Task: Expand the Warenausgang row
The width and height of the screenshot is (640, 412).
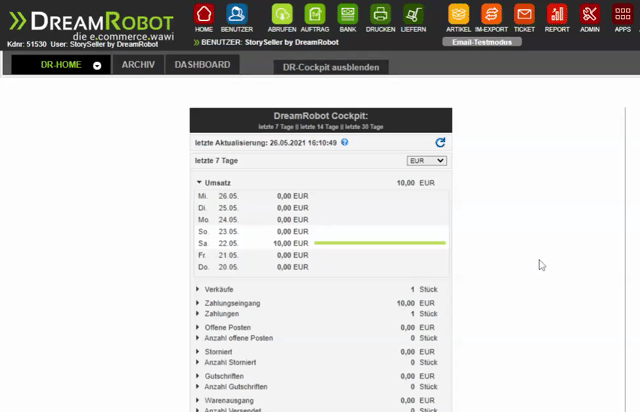Action: (198, 400)
